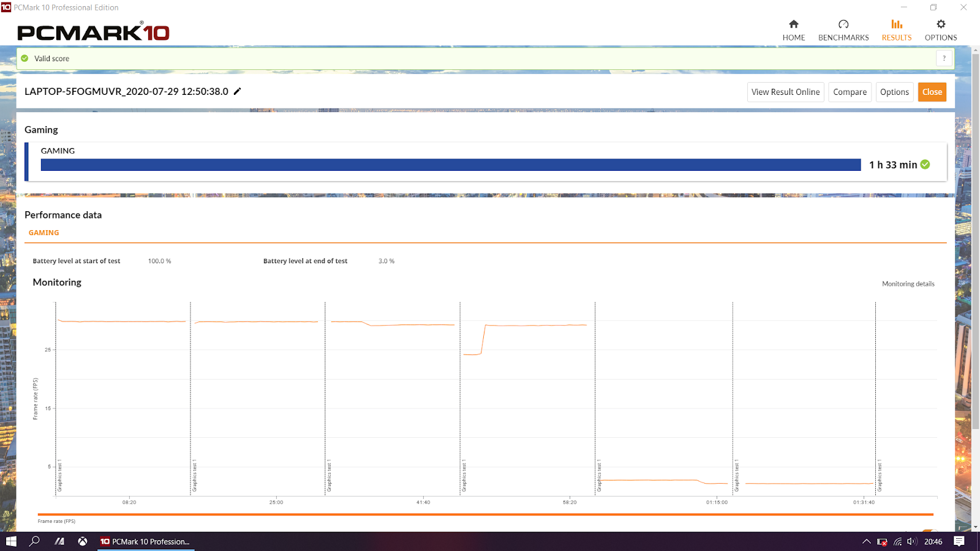
Task: Open the Wi-Fi network tray icon
Action: [x=897, y=541]
